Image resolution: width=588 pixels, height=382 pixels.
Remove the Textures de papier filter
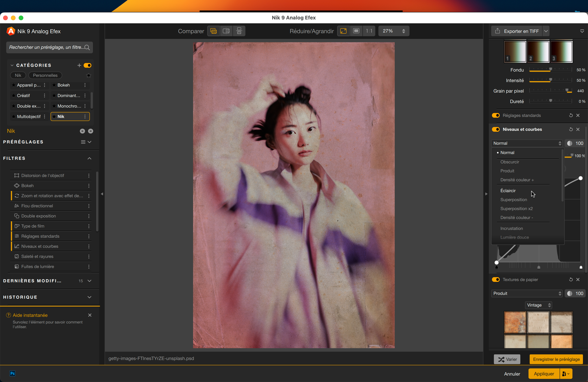coord(578,279)
